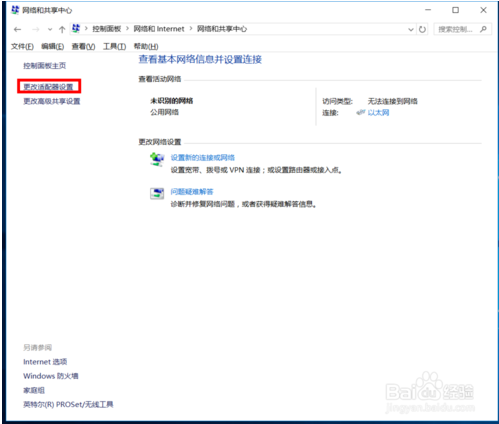Expand chevron after the address bar icon

pyautogui.click(x=86, y=29)
